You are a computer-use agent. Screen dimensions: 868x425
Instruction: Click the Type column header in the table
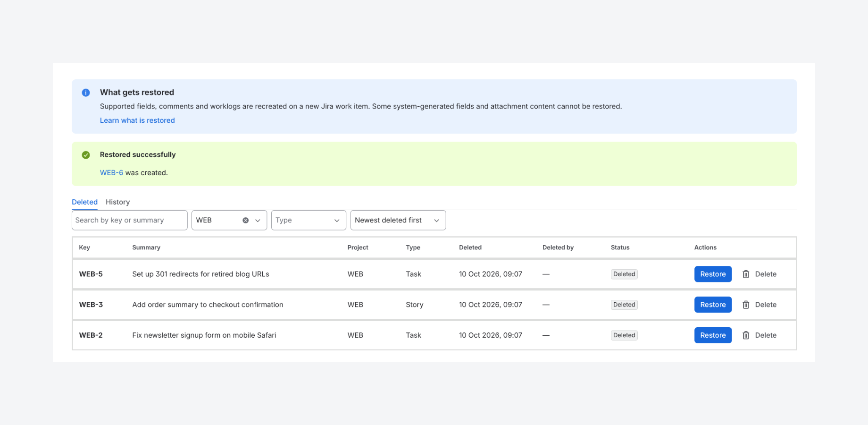click(413, 247)
